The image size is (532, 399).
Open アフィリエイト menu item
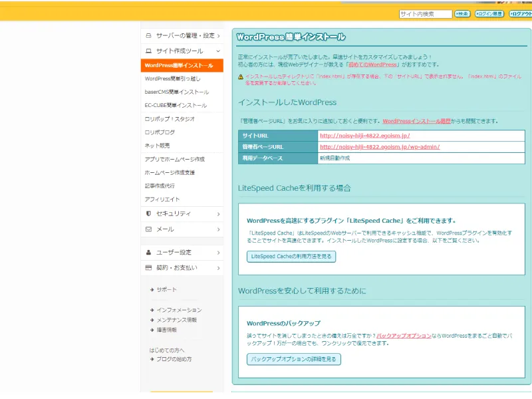162,199
